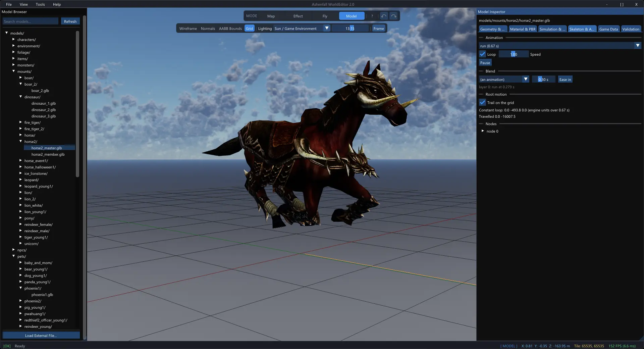The width and height of the screenshot is (644, 349).
Task: Expand the unicorn/ folder
Action: 20,244
